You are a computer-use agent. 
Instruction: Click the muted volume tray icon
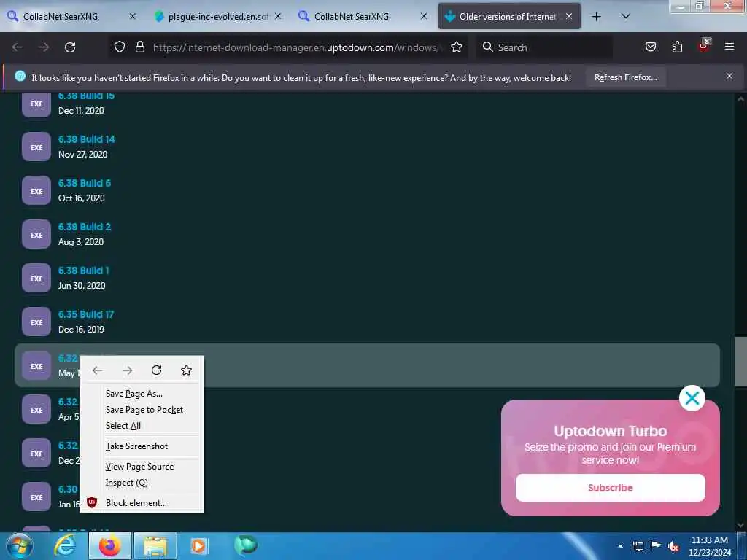(673, 546)
